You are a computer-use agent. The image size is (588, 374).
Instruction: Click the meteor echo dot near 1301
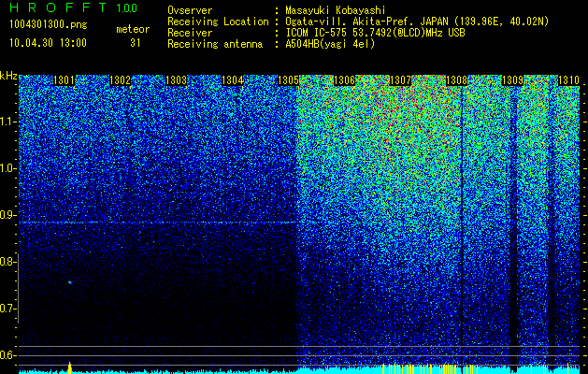tap(70, 282)
